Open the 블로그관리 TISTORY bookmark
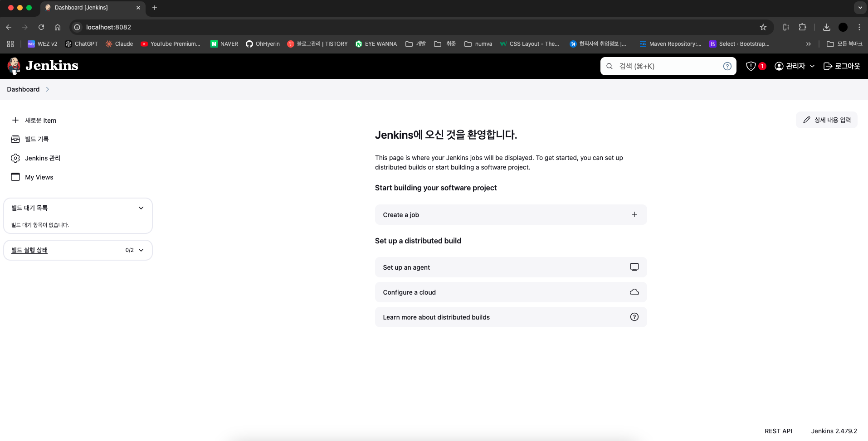This screenshot has height=441, width=868. [317, 44]
